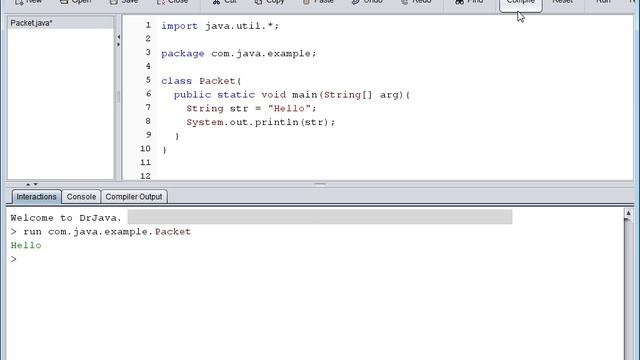Click the 'String str = "Hello";' line
Screen dimensions: 640x360
click(251, 109)
